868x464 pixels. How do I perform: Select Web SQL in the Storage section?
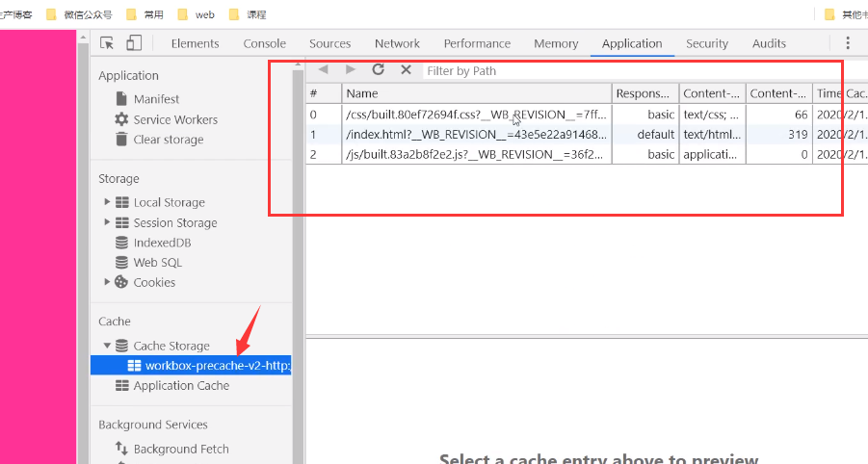point(158,263)
